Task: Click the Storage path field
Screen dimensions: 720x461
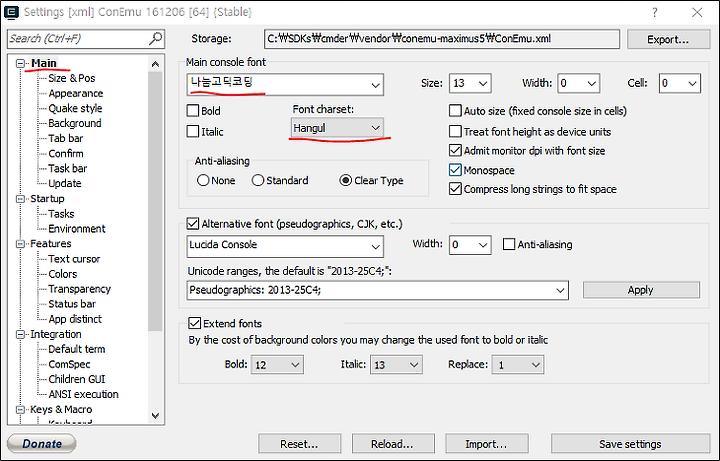Action: (442, 39)
